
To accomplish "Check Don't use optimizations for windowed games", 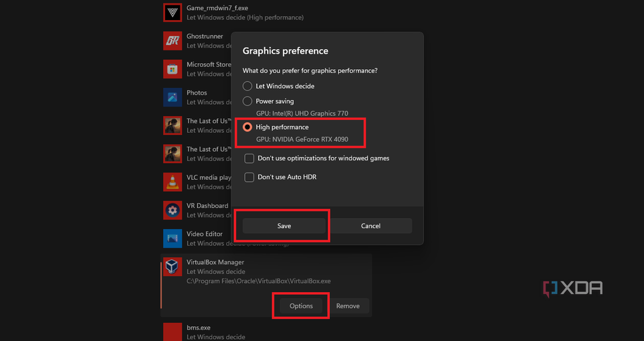I will coord(250,158).
